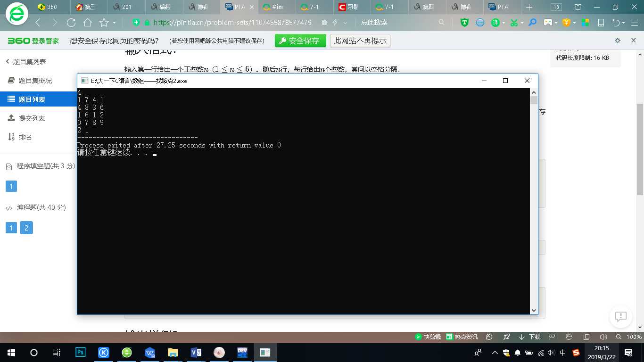Viewport: 644px width, 362px height.
Task: Open 排名 in the sidebar
Action: click(20, 137)
